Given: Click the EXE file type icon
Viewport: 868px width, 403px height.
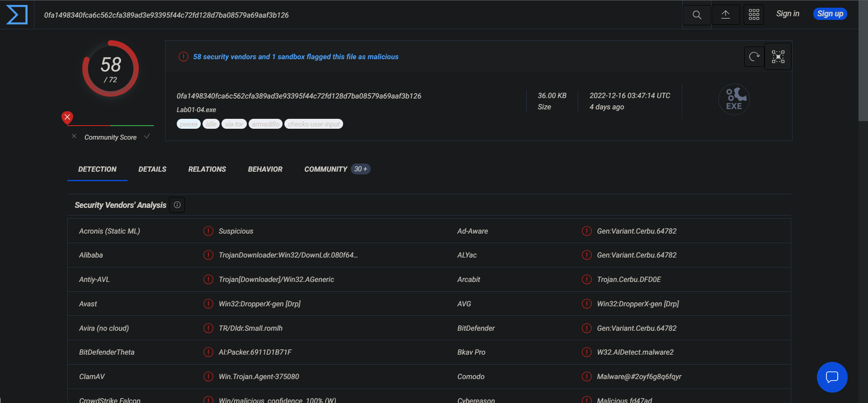Looking at the screenshot, I should click(734, 99).
